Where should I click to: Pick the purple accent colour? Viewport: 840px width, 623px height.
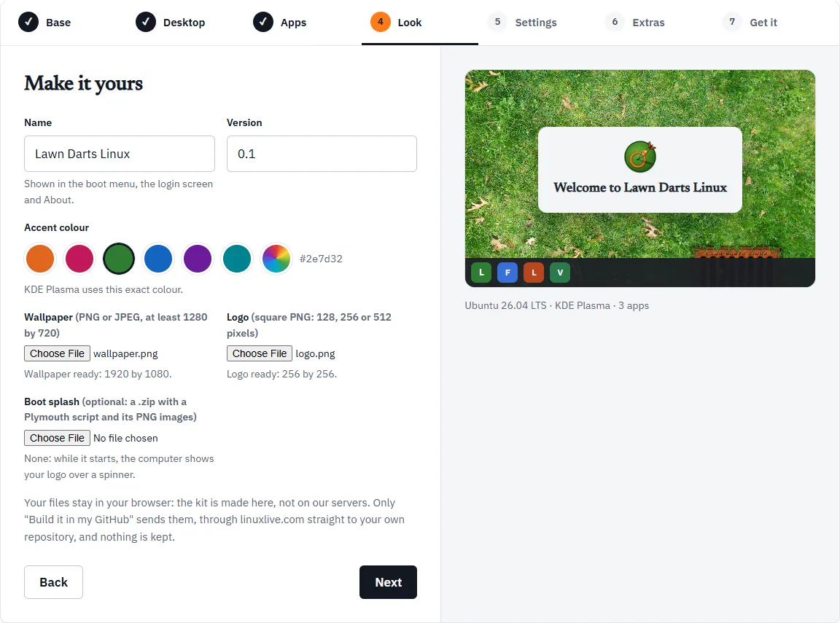point(198,259)
